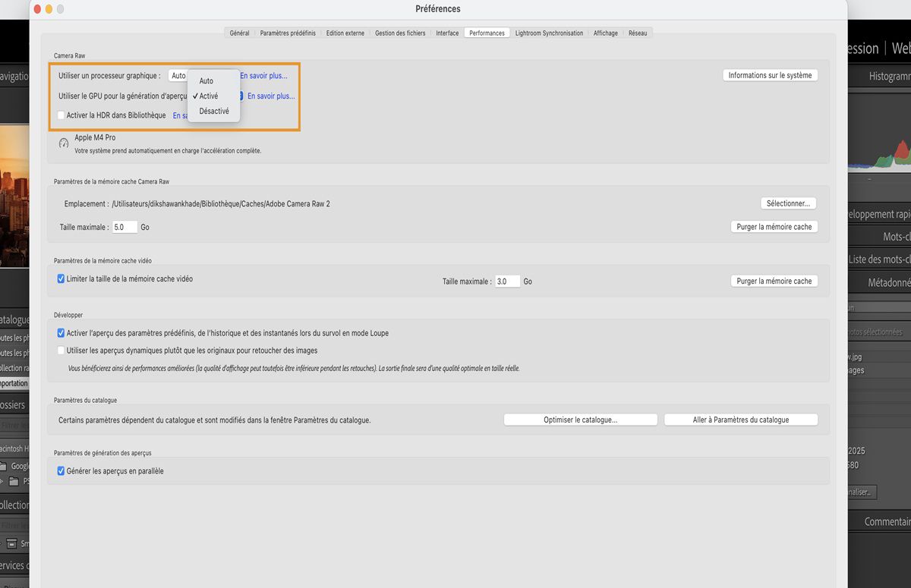Uncheck 'Limiter la taille de la mémoire cache vidéo'
The image size is (911, 588).
(61, 278)
